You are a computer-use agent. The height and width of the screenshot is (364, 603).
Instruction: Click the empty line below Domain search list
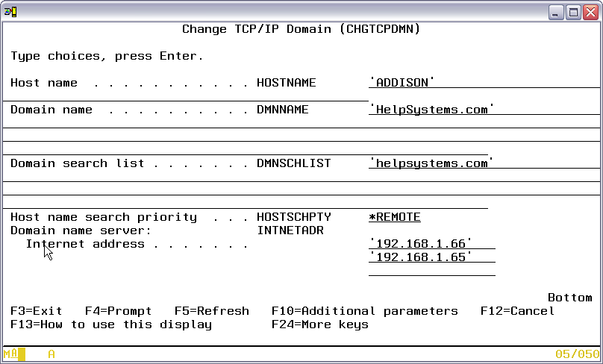299,177
